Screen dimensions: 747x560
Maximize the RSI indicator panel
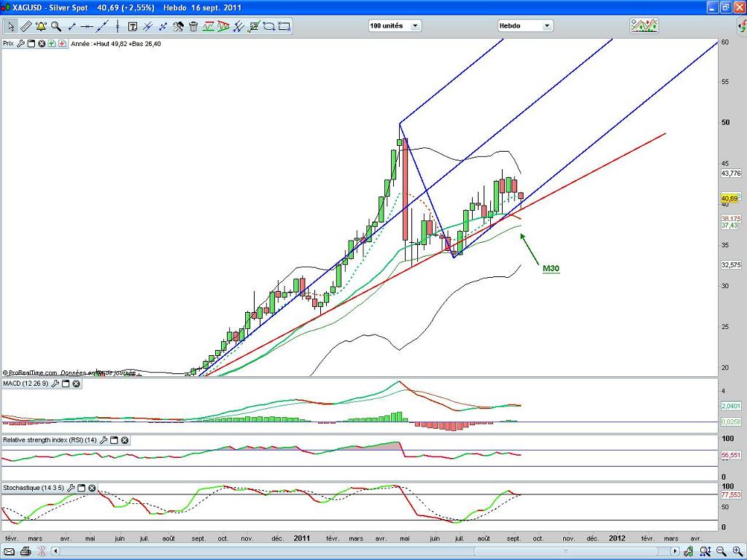click(114, 440)
